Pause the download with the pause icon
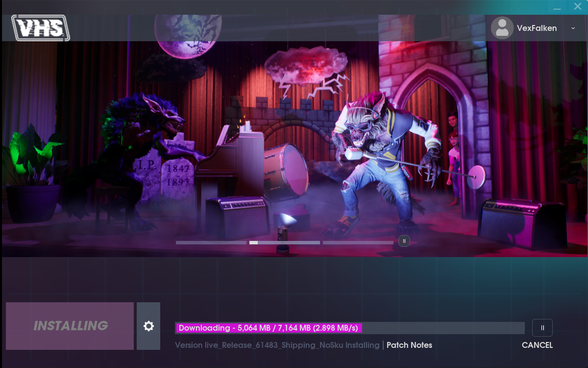Image resolution: width=588 pixels, height=368 pixels. tap(542, 328)
